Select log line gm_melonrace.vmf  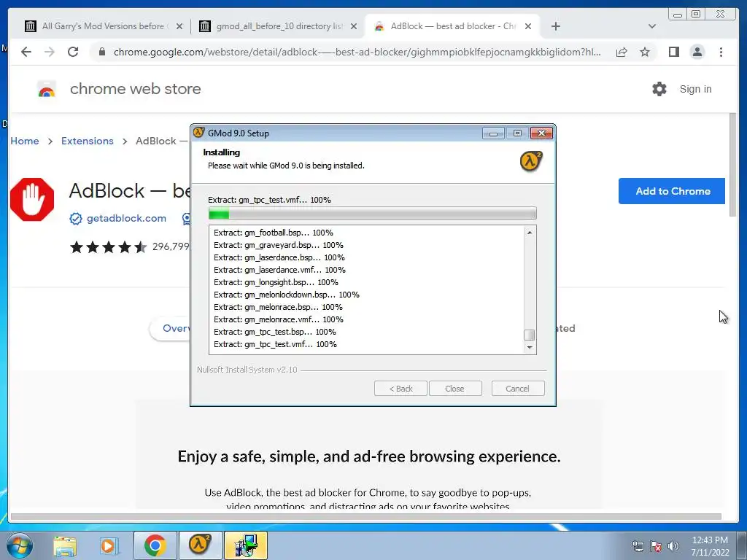pyautogui.click(x=279, y=319)
